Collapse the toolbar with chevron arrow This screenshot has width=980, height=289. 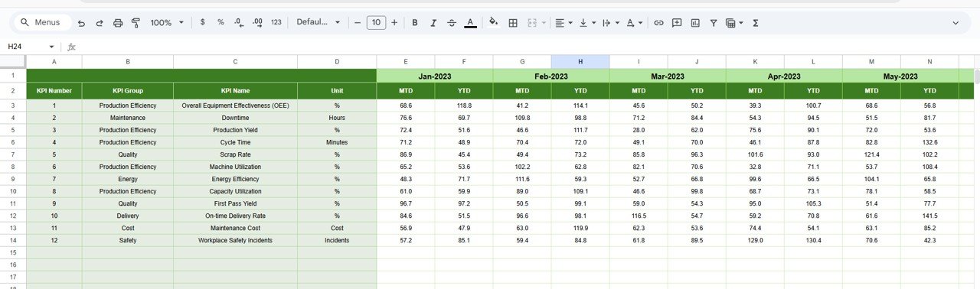955,23
